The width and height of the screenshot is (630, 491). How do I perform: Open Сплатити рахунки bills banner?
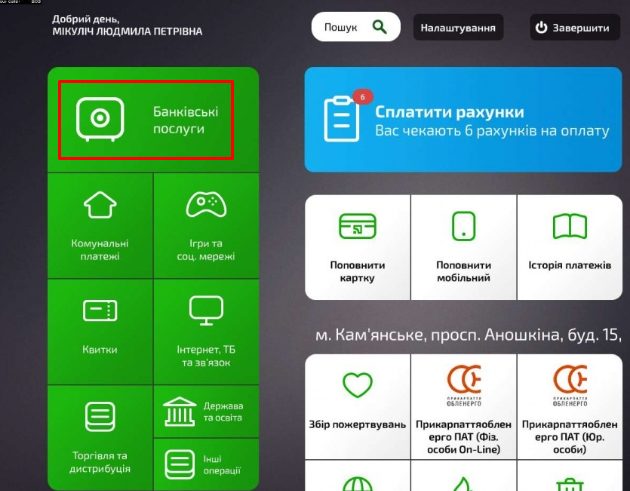click(462, 120)
